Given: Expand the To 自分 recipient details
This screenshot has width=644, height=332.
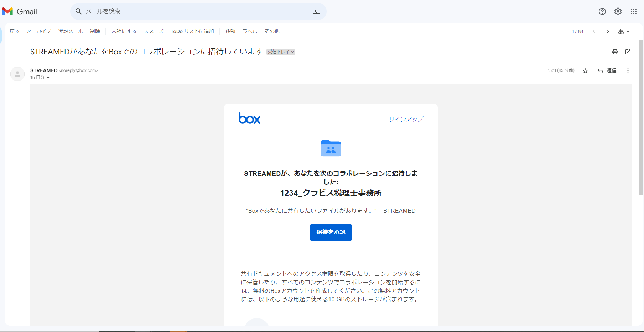Looking at the screenshot, I should [x=48, y=78].
